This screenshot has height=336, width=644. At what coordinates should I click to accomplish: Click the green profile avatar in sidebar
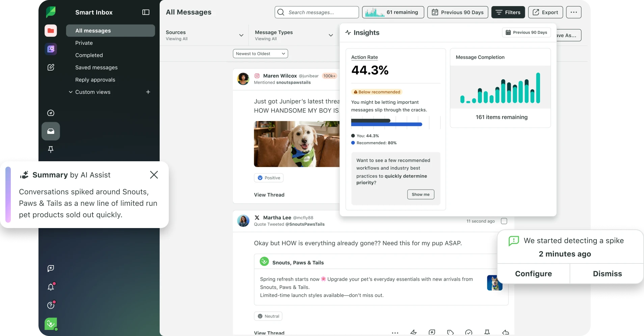[51, 324]
